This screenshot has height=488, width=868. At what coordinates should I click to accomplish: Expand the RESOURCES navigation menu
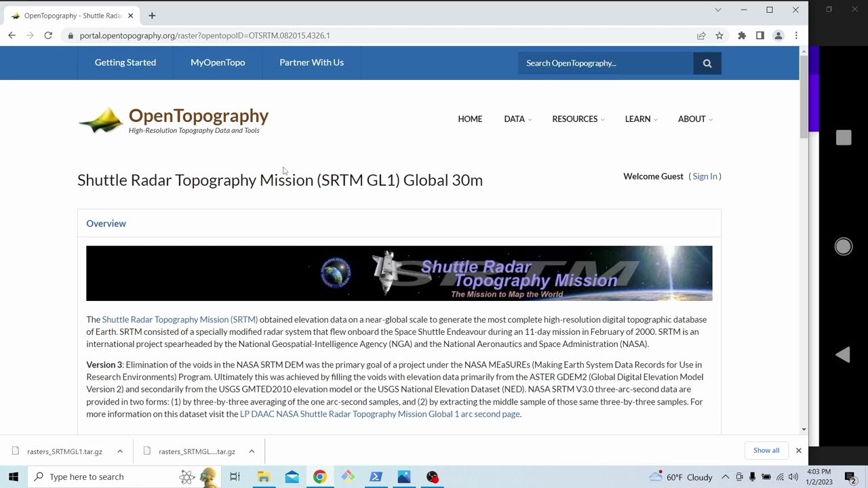point(578,119)
